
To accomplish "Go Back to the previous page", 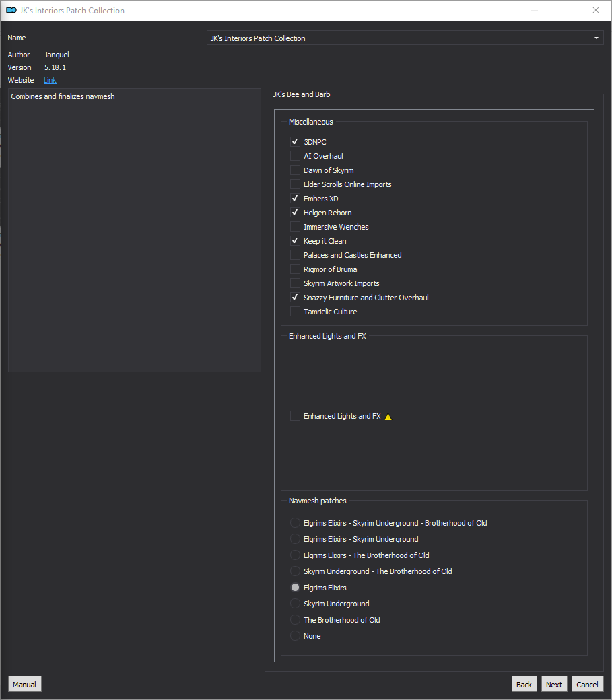I will (x=524, y=684).
